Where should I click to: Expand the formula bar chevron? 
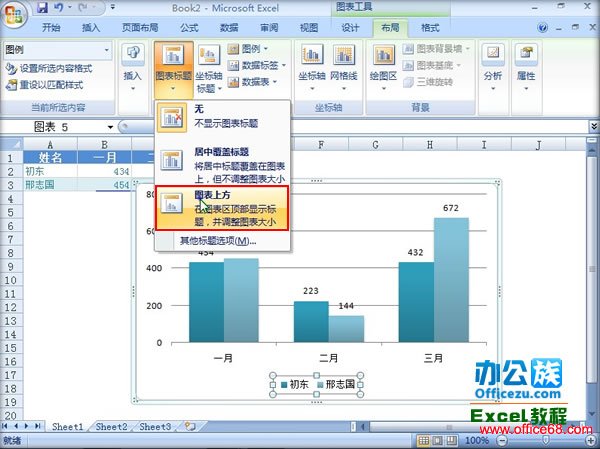pyautogui.click(x=594, y=126)
